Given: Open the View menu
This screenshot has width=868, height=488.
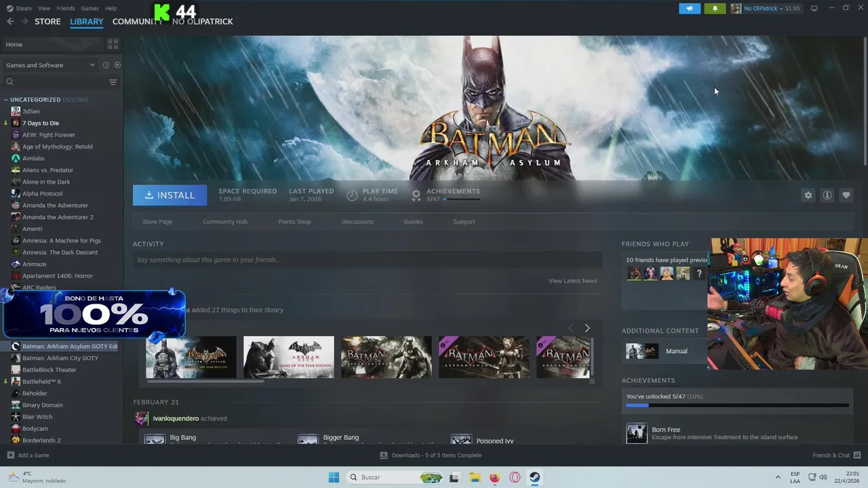Looking at the screenshot, I should click(44, 8).
